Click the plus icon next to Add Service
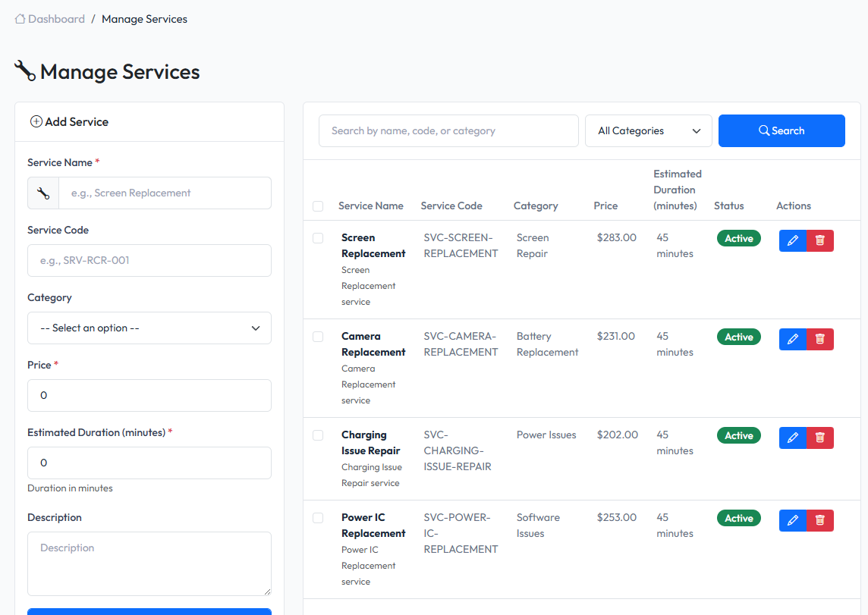The height and width of the screenshot is (615, 868). point(36,121)
